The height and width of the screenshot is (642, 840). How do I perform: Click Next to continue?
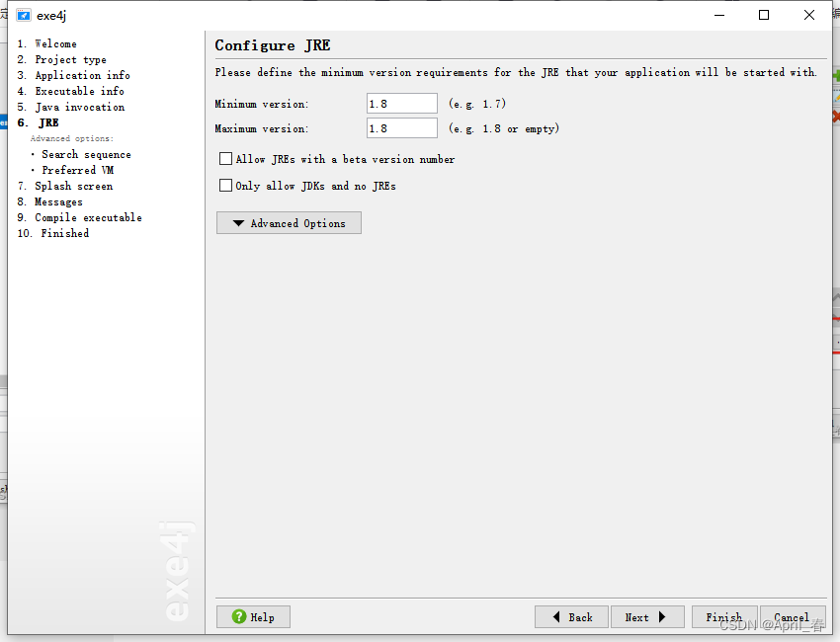(x=647, y=617)
